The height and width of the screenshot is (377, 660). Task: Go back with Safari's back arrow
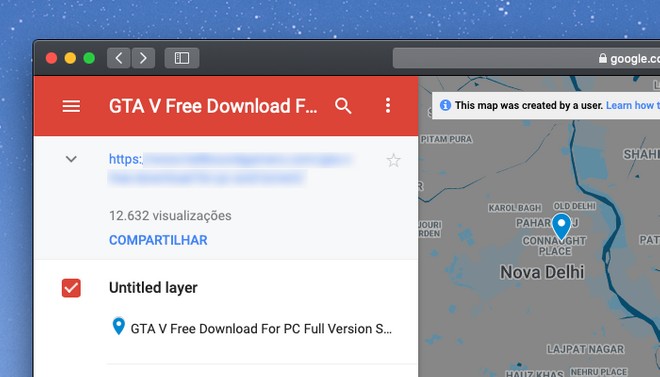[x=119, y=58]
